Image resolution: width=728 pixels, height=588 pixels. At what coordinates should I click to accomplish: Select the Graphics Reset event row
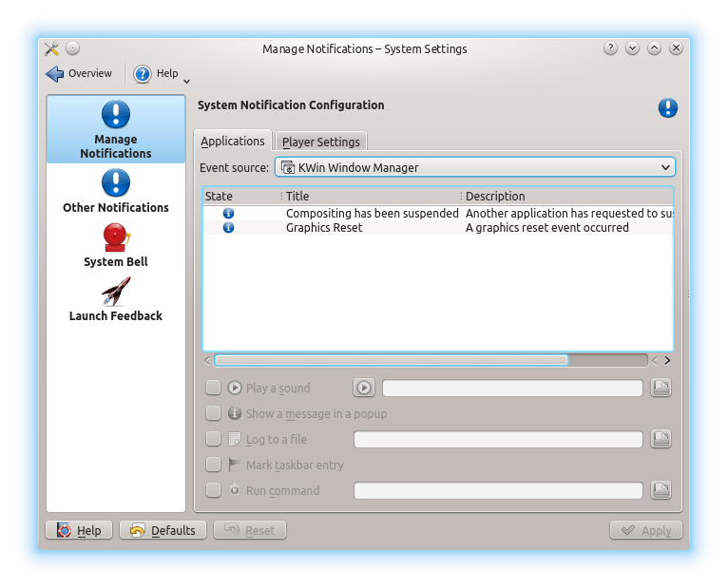(324, 228)
